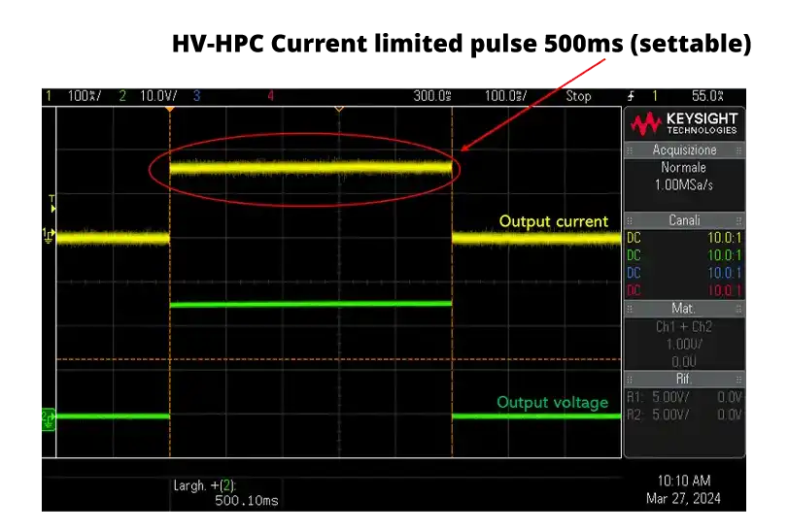Open the Rif. panel header
The image size is (788, 532).
[x=684, y=379]
